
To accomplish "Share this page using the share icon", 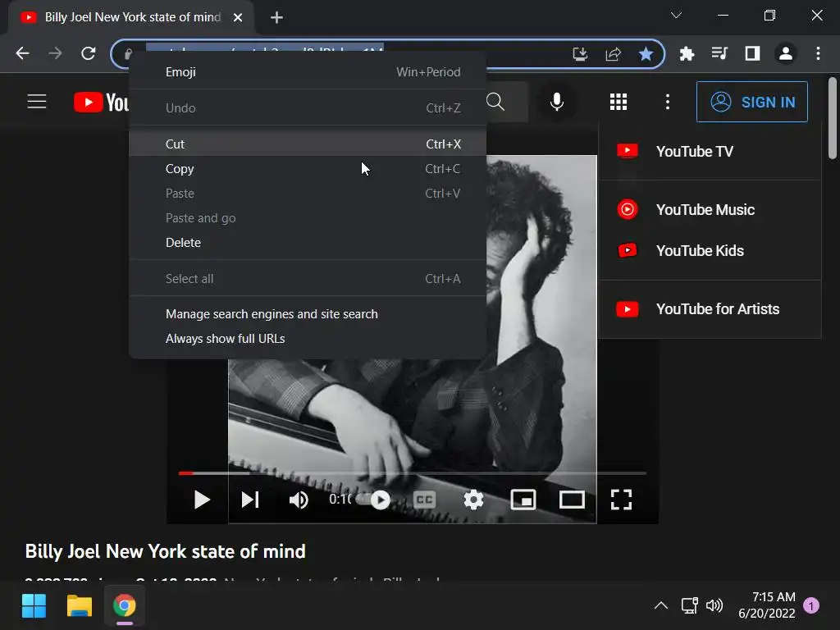I will point(614,53).
